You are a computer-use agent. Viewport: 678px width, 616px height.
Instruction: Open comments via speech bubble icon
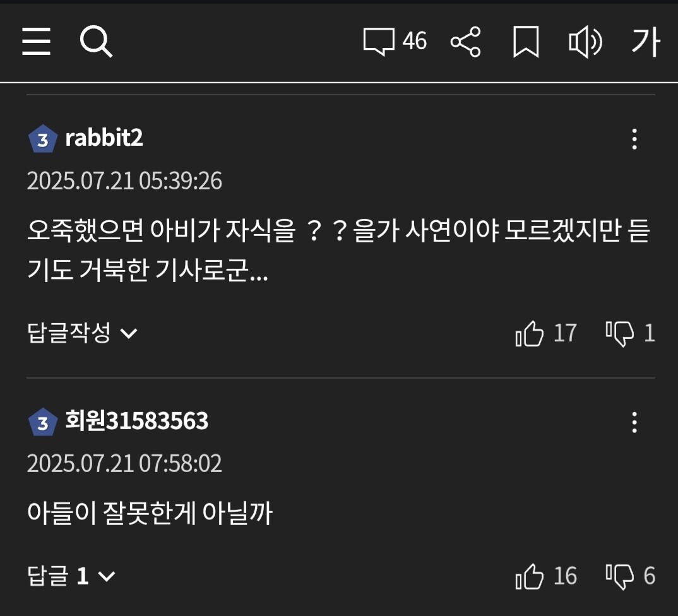(x=379, y=42)
